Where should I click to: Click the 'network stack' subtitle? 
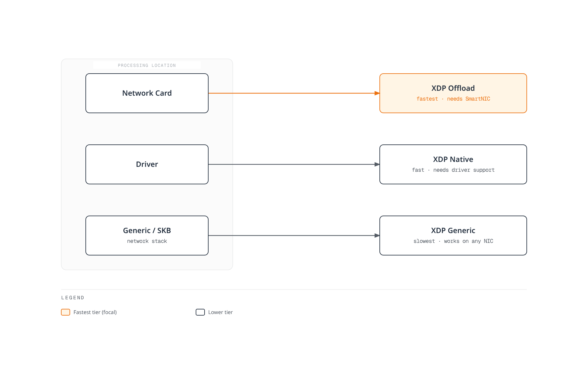point(147,241)
